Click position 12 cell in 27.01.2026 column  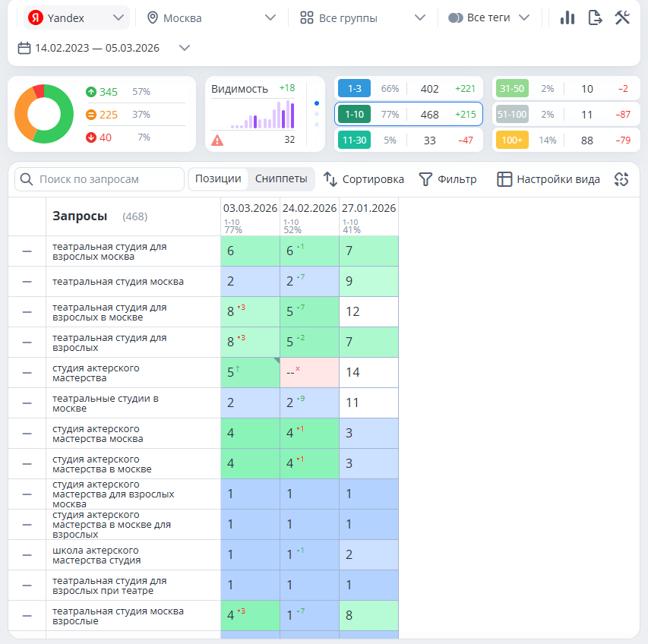(368, 312)
